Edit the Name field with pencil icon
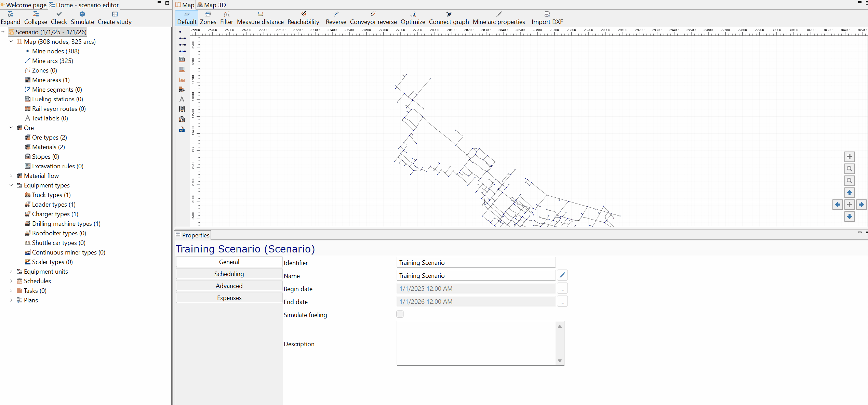Viewport: 868px width, 405px height. (x=562, y=275)
